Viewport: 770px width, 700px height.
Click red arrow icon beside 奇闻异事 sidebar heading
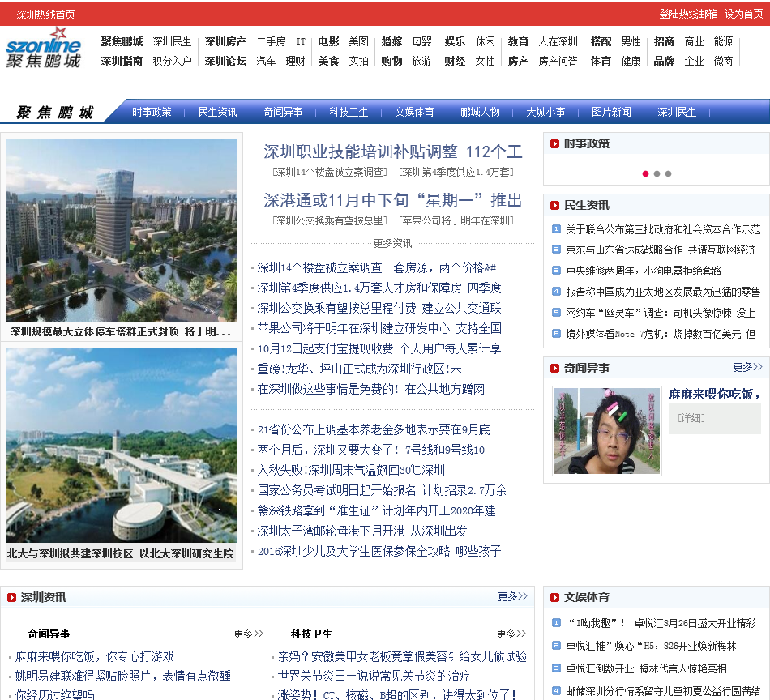tap(555, 368)
